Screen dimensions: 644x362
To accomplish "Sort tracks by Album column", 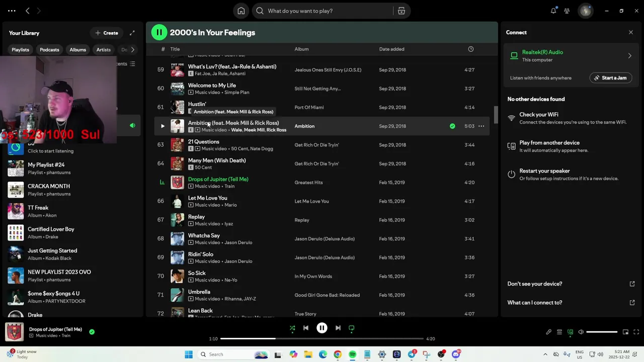I will click(x=301, y=49).
